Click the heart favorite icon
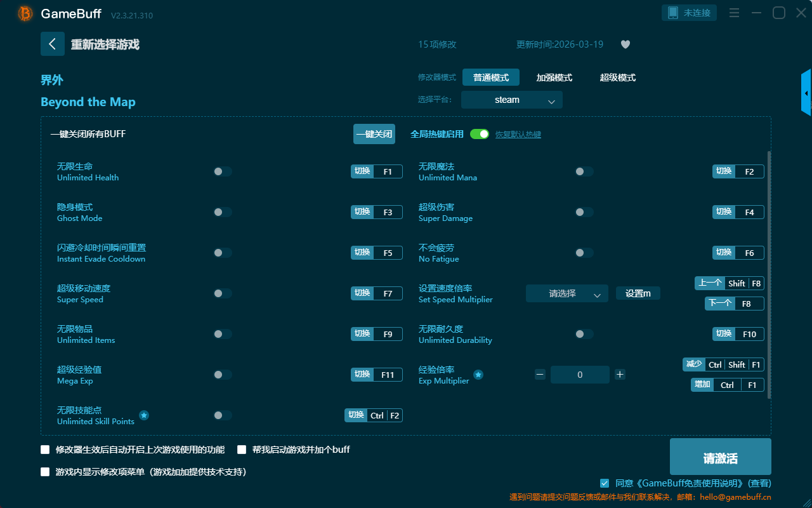The width and height of the screenshot is (812, 508). 625,44
